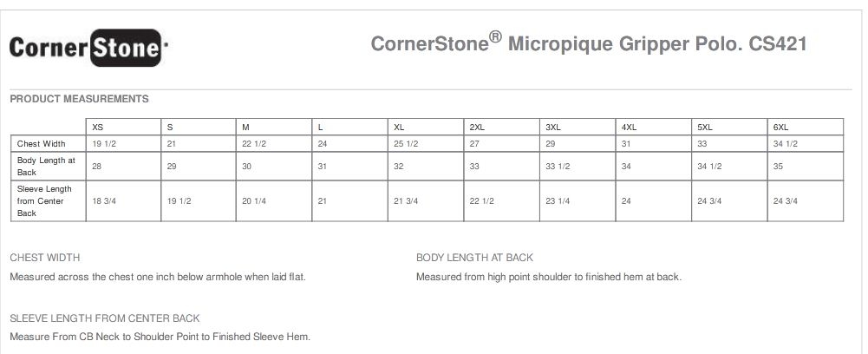Screen dimensions: 868x354
Task: Click the Sleeve Length value for size XS
Action: pyautogui.click(x=104, y=200)
